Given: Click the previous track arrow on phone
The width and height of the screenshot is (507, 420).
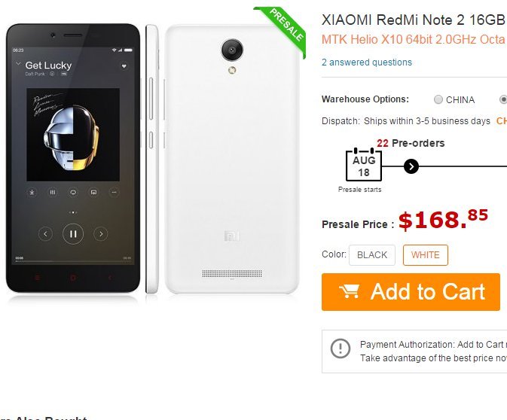Looking at the screenshot, I should [x=45, y=234].
